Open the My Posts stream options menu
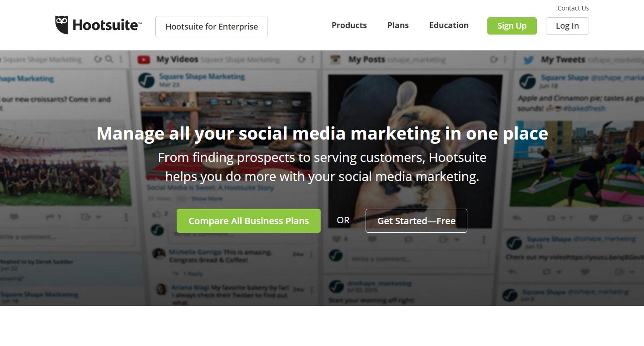This screenshot has width=644, height=346. pyautogui.click(x=505, y=59)
